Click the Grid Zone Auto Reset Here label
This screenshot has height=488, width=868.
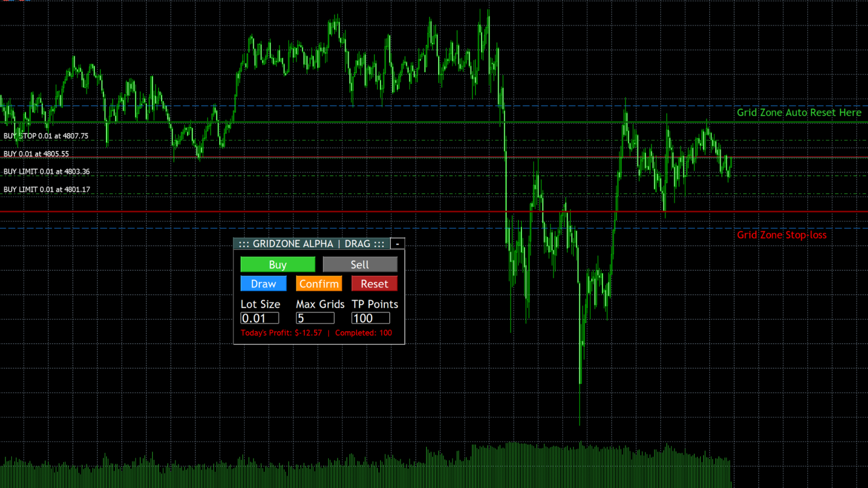[x=799, y=113]
